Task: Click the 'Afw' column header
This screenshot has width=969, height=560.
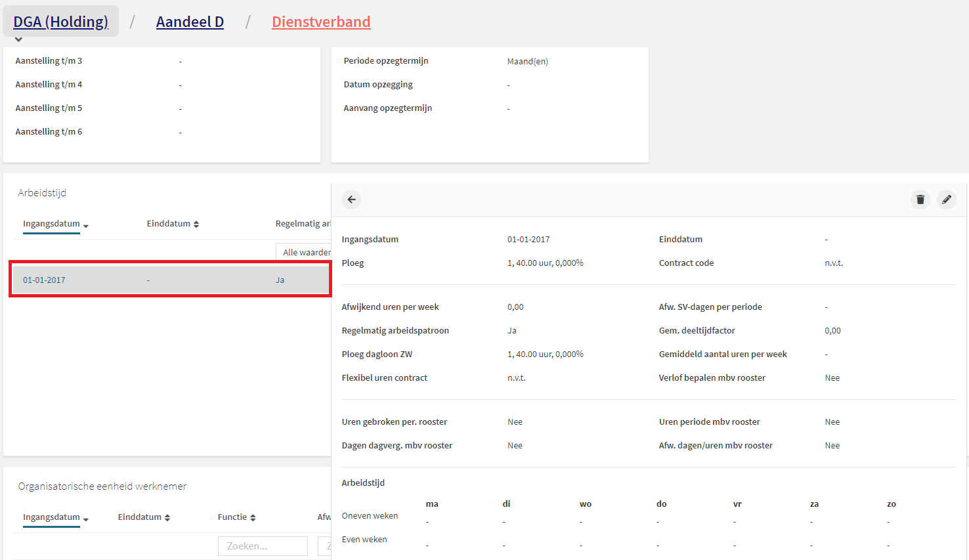Action: pyautogui.click(x=324, y=517)
